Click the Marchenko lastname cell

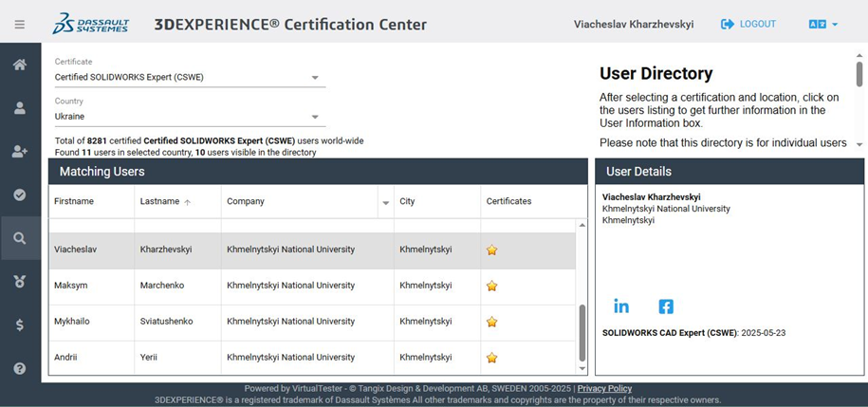pyautogui.click(x=177, y=286)
